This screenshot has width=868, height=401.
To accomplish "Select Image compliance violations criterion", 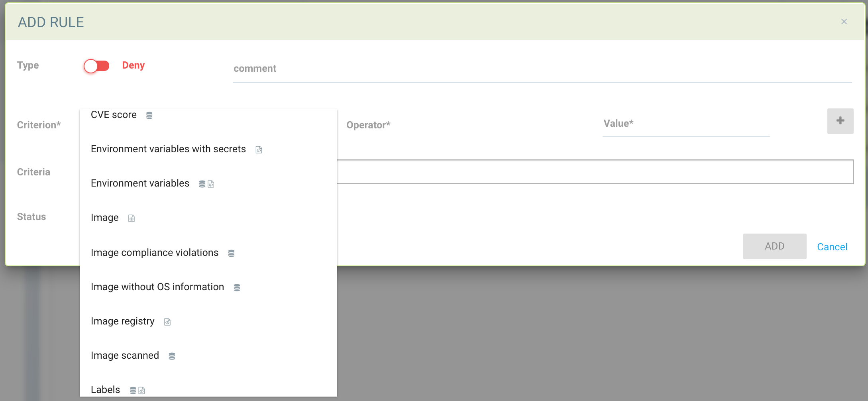I will 155,253.
